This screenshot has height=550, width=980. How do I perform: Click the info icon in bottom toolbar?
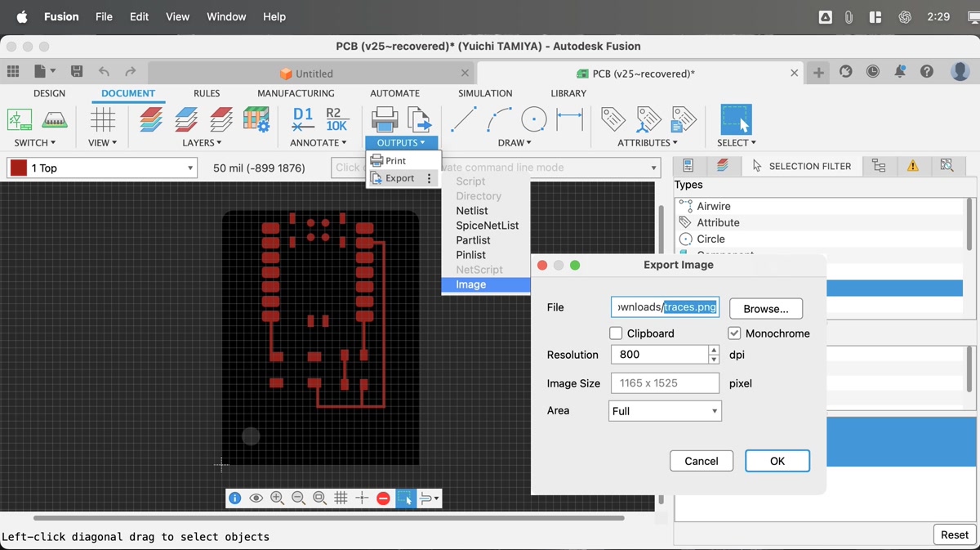point(234,498)
